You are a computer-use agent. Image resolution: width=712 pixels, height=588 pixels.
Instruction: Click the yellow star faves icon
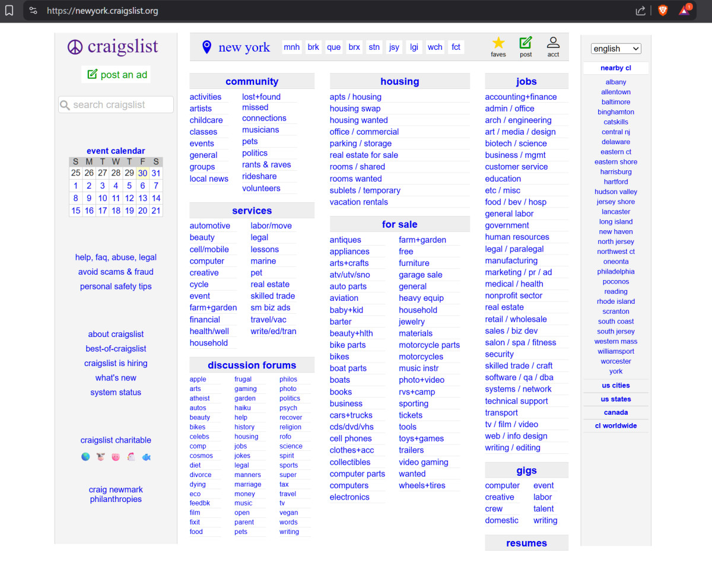coord(498,43)
